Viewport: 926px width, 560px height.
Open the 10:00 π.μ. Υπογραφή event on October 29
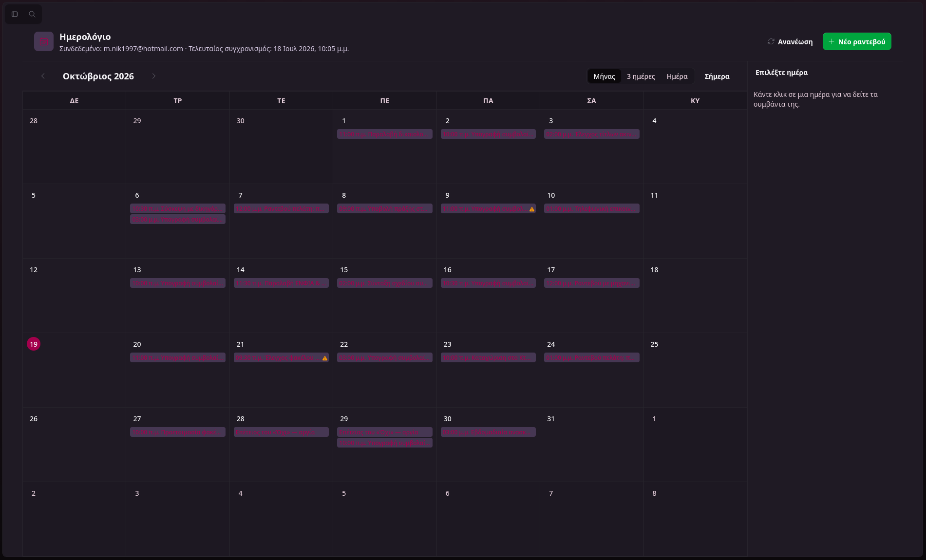point(385,443)
